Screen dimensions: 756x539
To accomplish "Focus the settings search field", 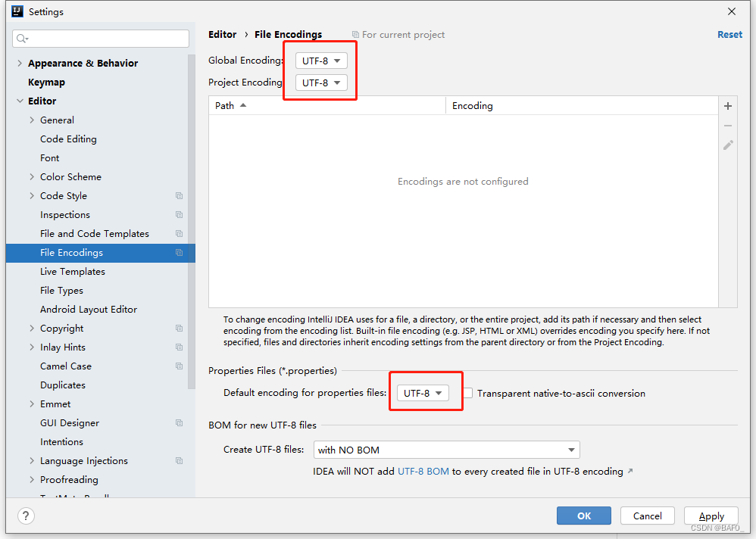I will (101, 39).
